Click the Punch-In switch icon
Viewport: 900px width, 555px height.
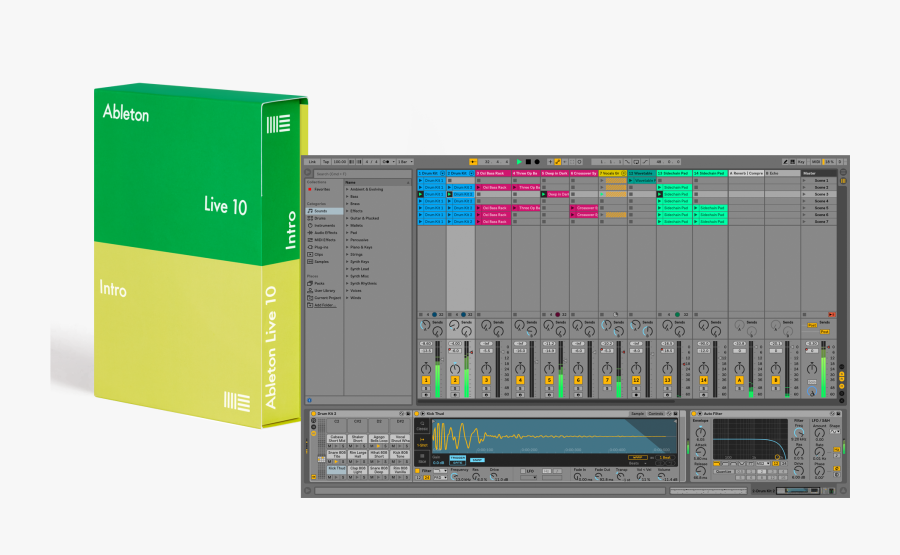[627, 162]
